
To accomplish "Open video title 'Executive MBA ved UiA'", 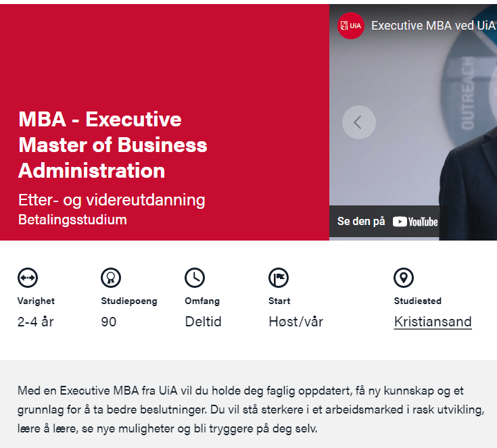I will [433, 26].
